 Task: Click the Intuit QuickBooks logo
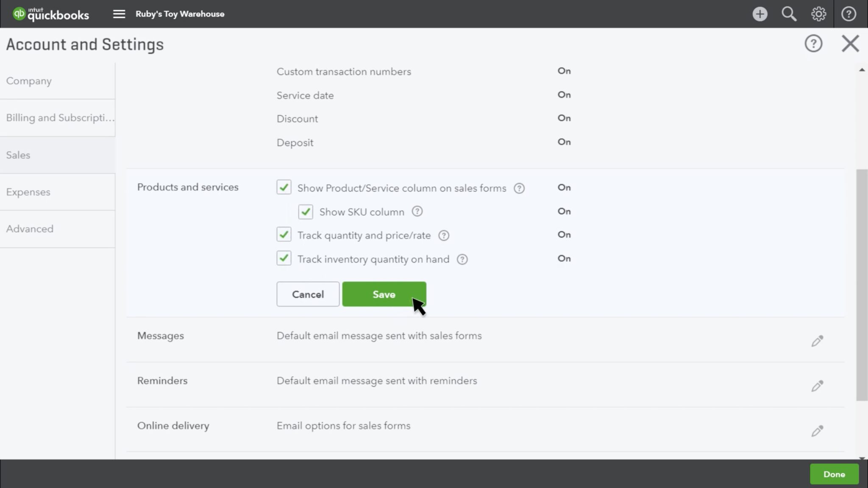click(51, 14)
